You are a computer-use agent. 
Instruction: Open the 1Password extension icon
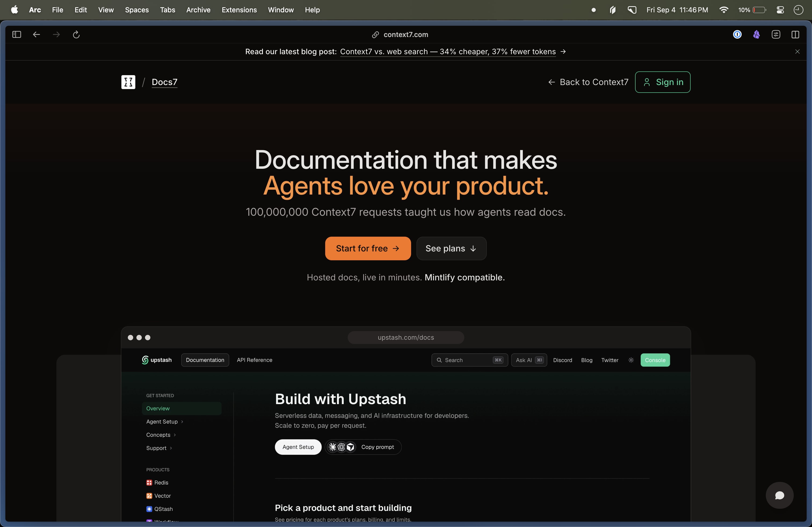pyautogui.click(x=737, y=34)
